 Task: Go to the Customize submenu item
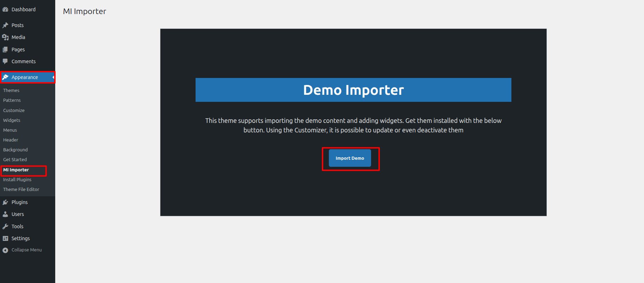click(x=14, y=110)
